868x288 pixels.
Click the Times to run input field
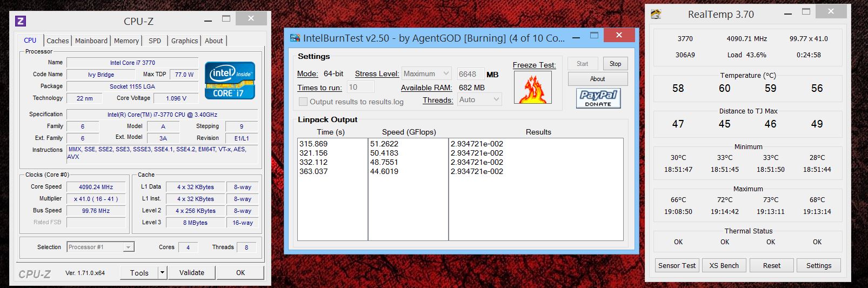pyautogui.click(x=360, y=87)
